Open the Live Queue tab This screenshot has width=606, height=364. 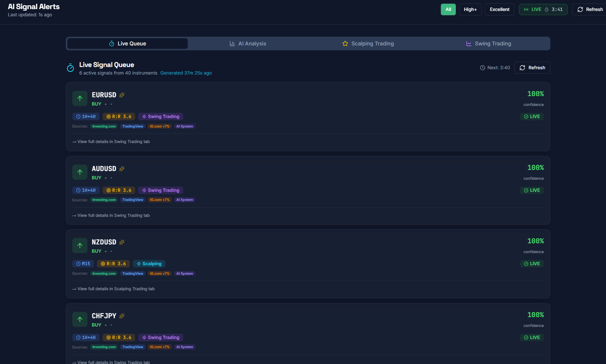click(128, 44)
